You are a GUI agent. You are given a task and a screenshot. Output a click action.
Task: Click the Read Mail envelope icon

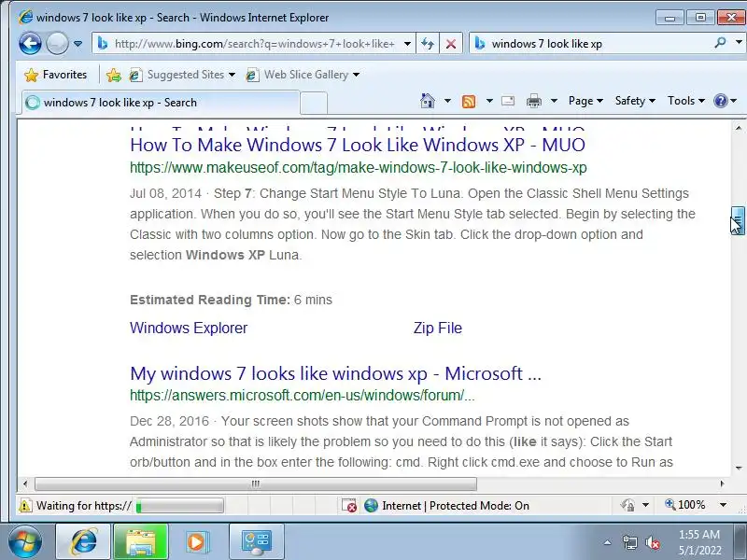pyautogui.click(x=508, y=101)
